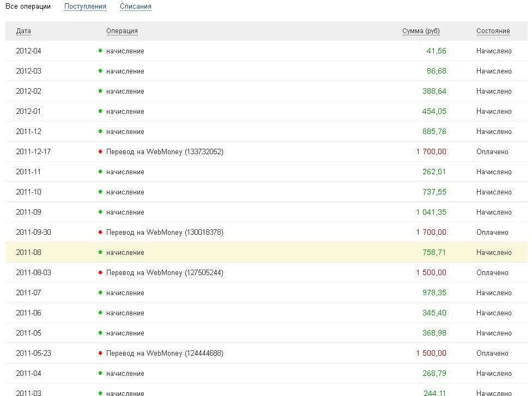Click Оплачено status for 2011-08-03 transfer
The image size is (532, 396).
point(492,273)
